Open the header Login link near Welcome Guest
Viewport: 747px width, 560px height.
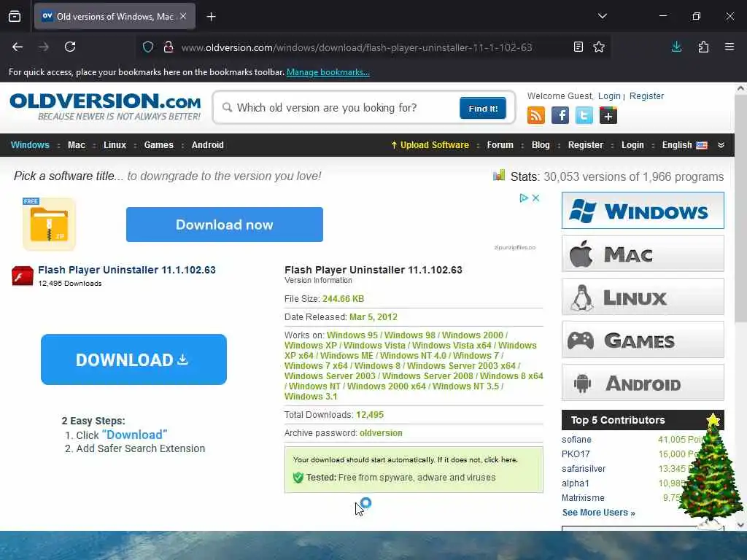coord(609,96)
